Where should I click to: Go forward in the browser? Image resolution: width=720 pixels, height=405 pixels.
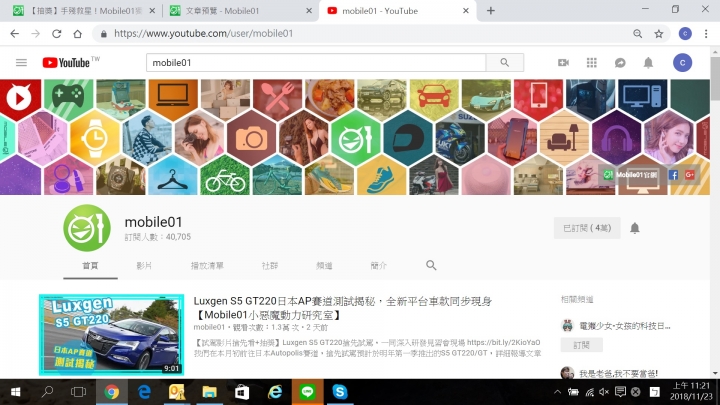pos(35,34)
